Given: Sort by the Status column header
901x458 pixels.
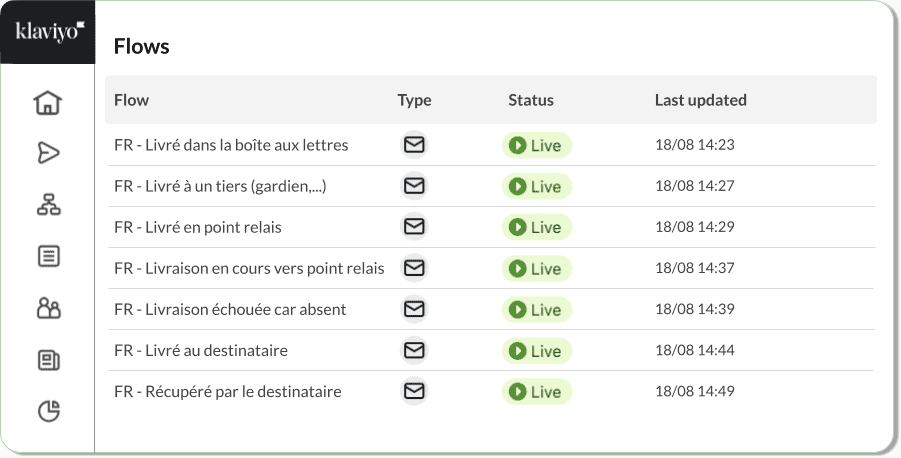Looking at the screenshot, I should pos(531,100).
